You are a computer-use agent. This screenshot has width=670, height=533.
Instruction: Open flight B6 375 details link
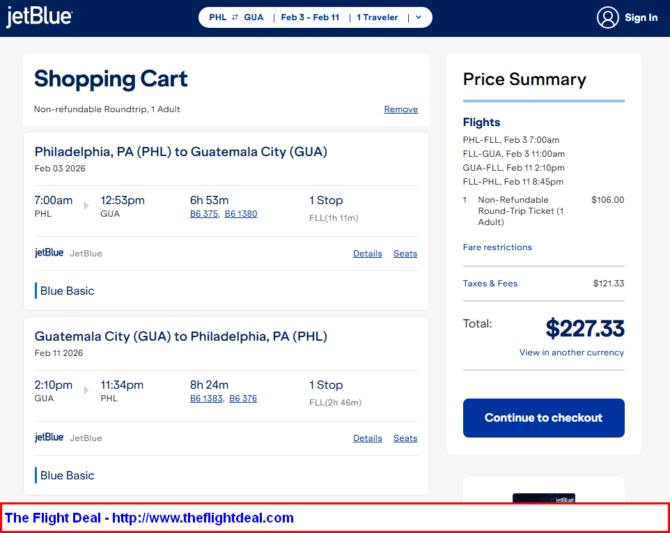coord(204,214)
